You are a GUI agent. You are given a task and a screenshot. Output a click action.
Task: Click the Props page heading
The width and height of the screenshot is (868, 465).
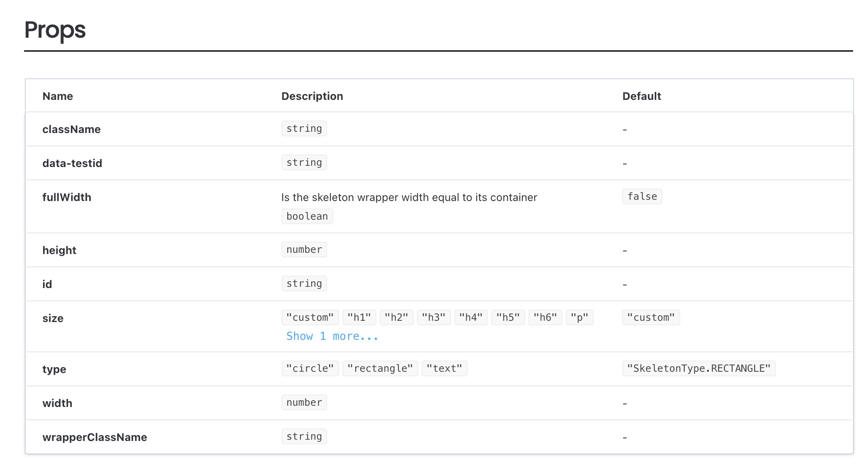tap(55, 29)
